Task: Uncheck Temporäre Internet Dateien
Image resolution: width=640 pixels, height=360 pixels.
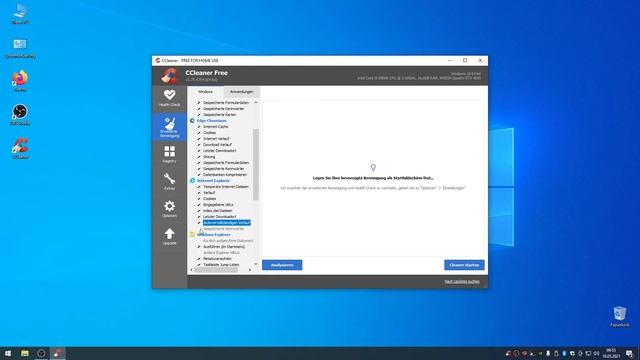Action: click(199, 187)
